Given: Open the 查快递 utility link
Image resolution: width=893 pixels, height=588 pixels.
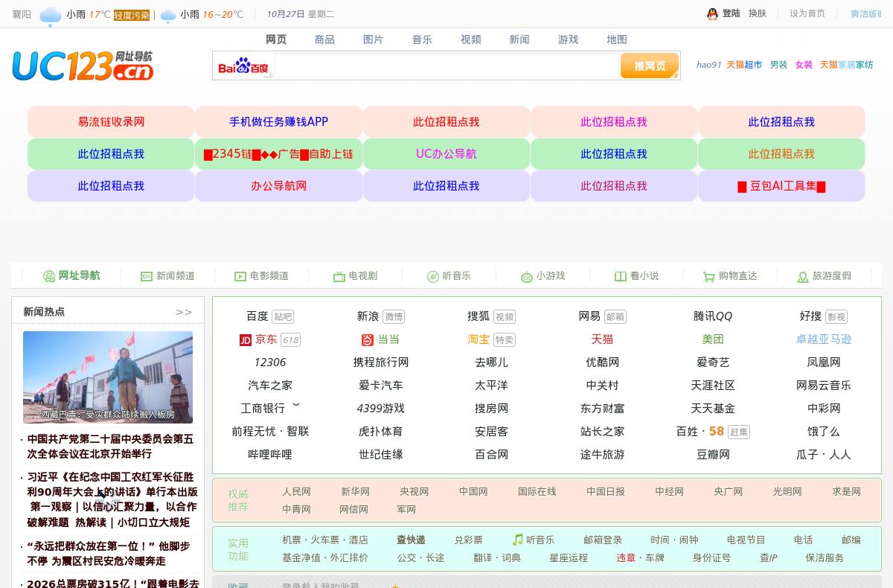Looking at the screenshot, I should pos(412,540).
